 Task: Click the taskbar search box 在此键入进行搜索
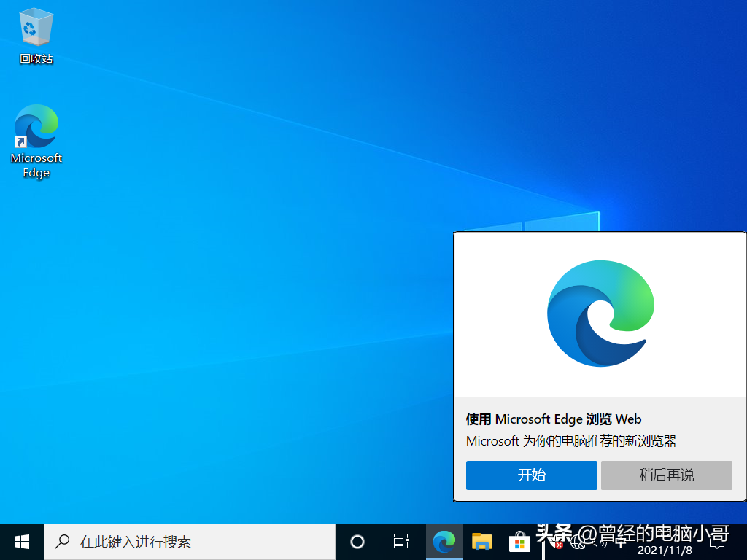[190, 542]
